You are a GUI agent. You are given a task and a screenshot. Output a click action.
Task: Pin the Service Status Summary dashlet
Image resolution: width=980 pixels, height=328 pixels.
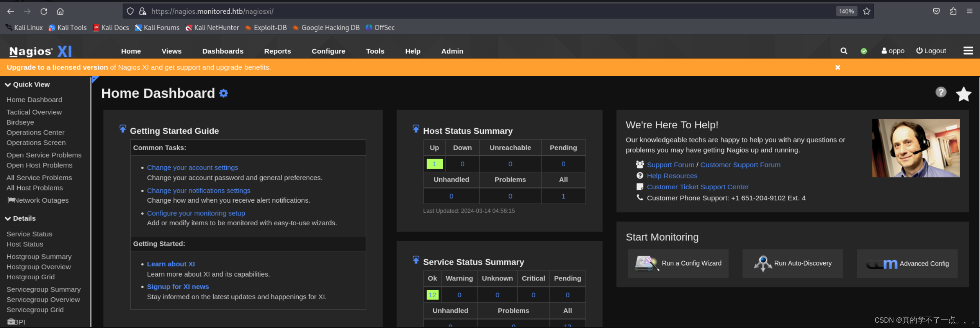click(x=416, y=260)
